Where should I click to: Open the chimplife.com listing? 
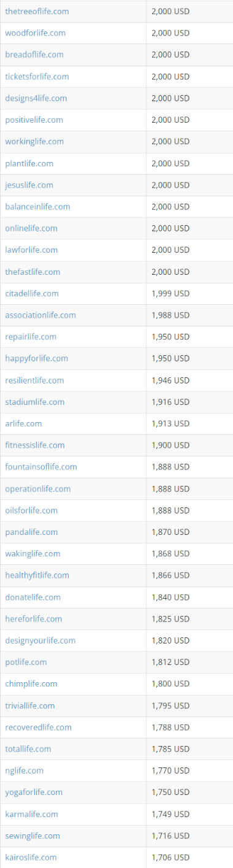coord(31,683)
